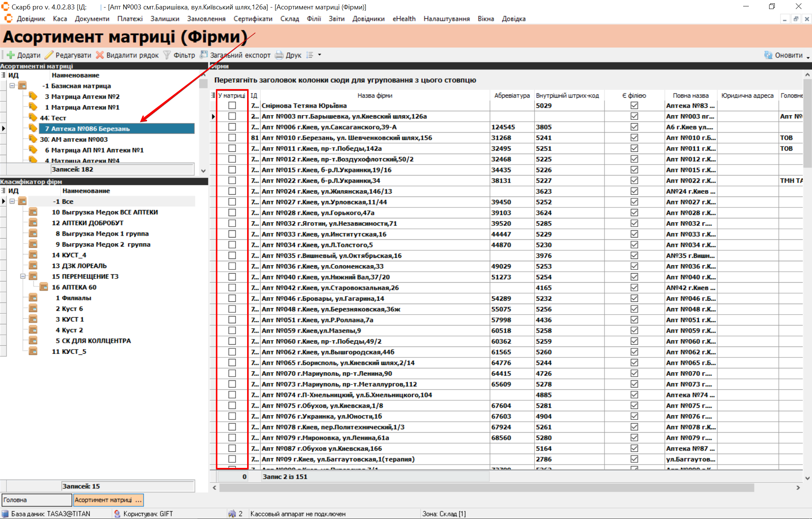Sort by the Назва фірми column header
The image size is (812, 519).
point(375,95)
